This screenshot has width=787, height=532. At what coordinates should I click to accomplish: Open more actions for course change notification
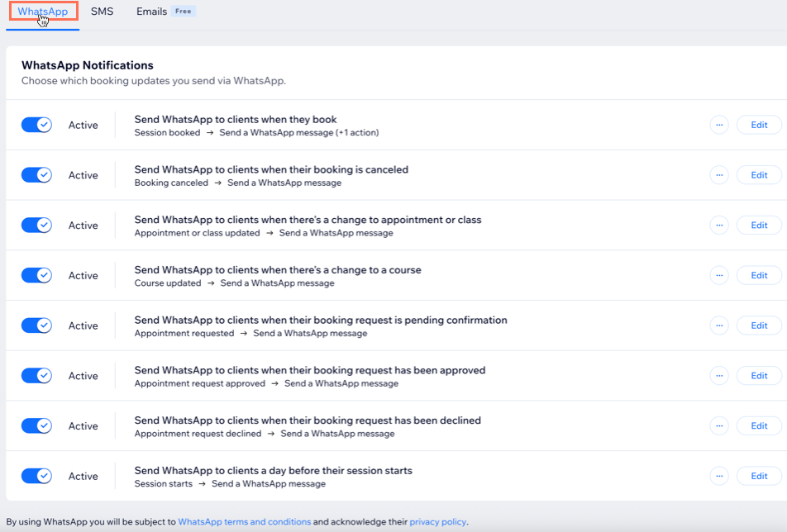point(719,275)
